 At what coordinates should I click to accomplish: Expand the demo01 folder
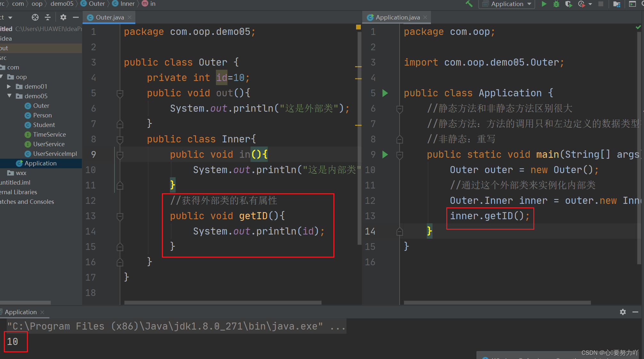click(9, 86)
